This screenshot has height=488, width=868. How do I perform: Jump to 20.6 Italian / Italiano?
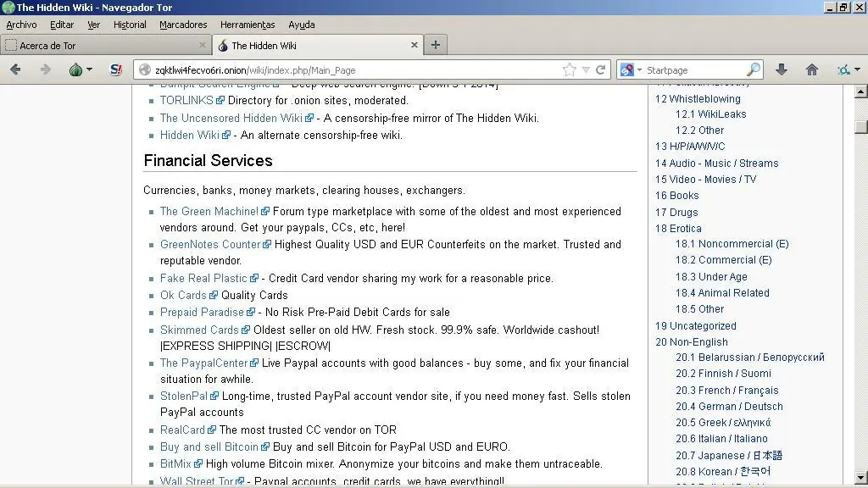(721, 438)
